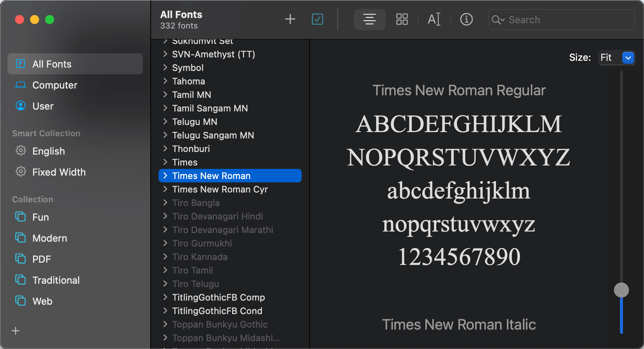Viewport: 644px width, 349px height.
Task: Click the collection icon beside Fun
Action: [21, 217]
